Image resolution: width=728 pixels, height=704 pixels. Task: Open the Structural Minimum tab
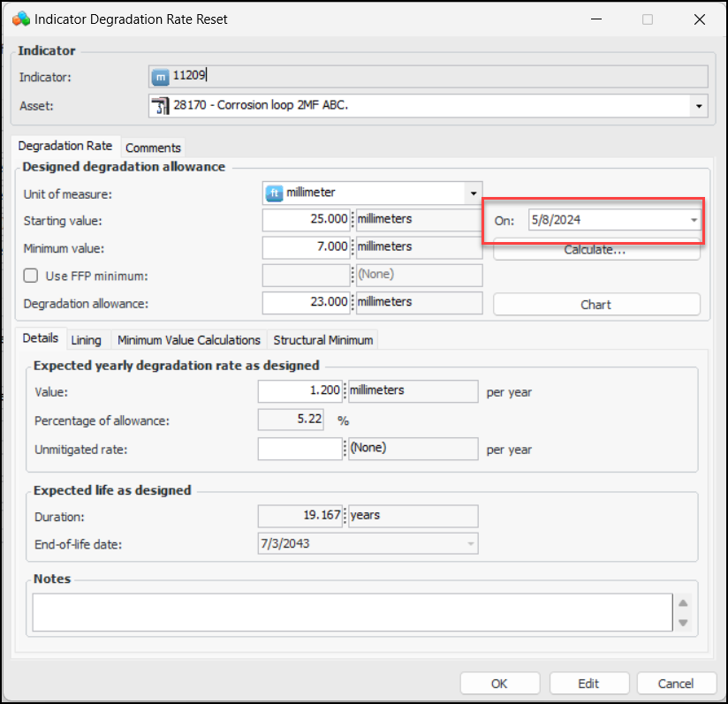pyautogui.click(x=323, y=340)
